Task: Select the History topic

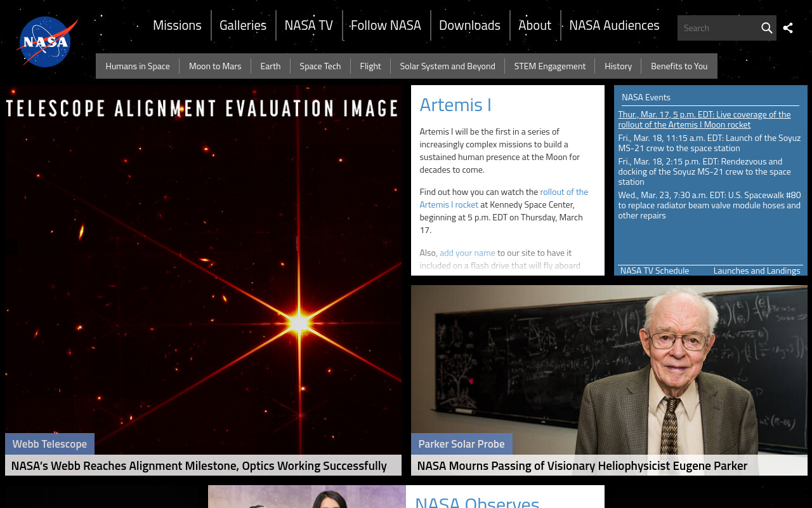Action: click(618, 66)
